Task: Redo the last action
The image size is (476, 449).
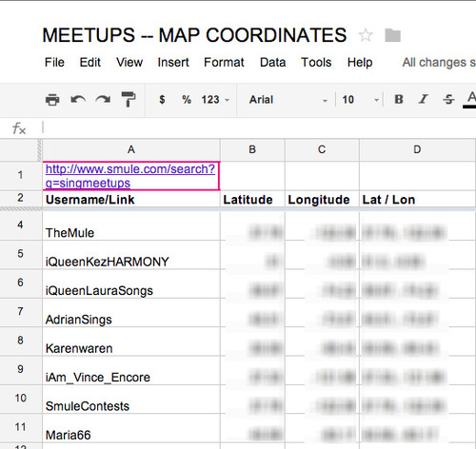Action: (x=103, y=100)
